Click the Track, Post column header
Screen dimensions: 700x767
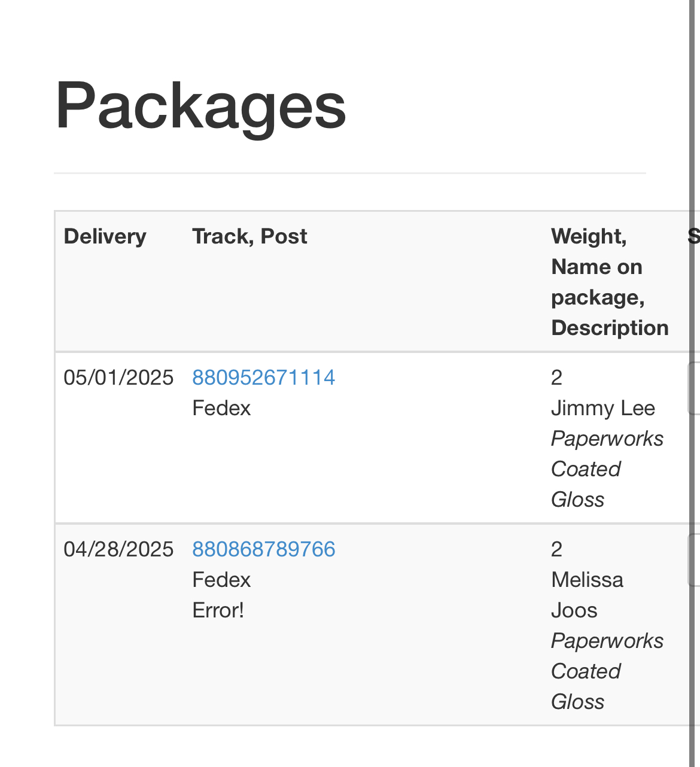click(249, 236)
